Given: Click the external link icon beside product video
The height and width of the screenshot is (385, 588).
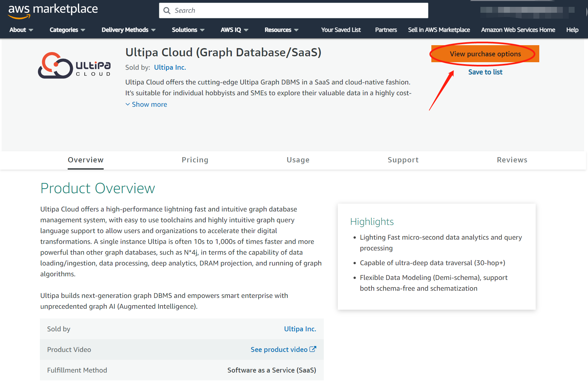Looking at the screenshot, I should pos(313,349).
